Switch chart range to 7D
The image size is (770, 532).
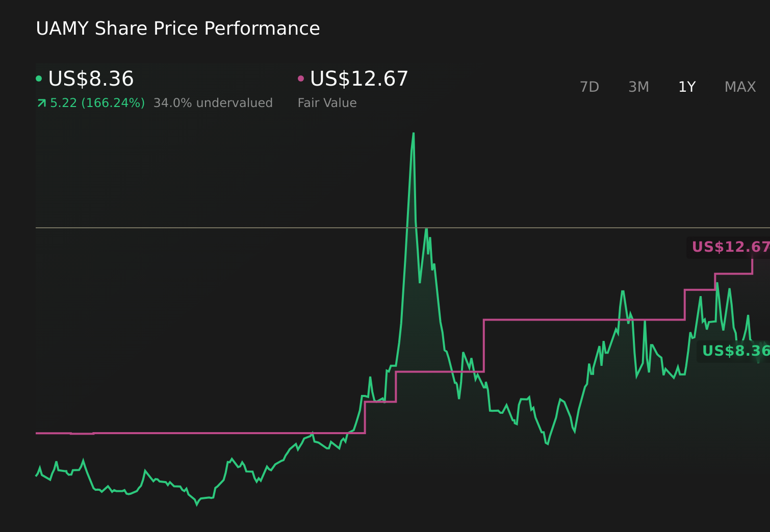tap(589, 87)
